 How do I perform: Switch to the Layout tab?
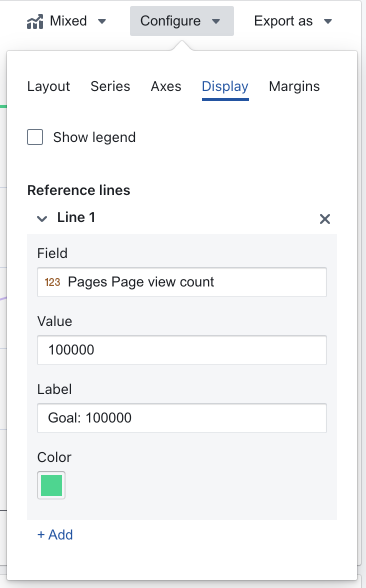click(48, 86)
